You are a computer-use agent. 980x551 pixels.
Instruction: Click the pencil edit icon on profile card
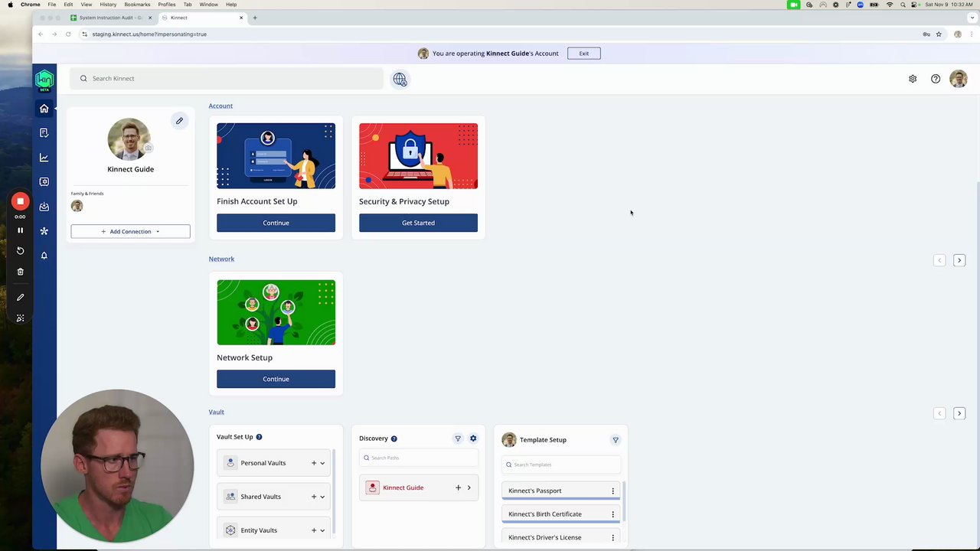pos(179,121)
